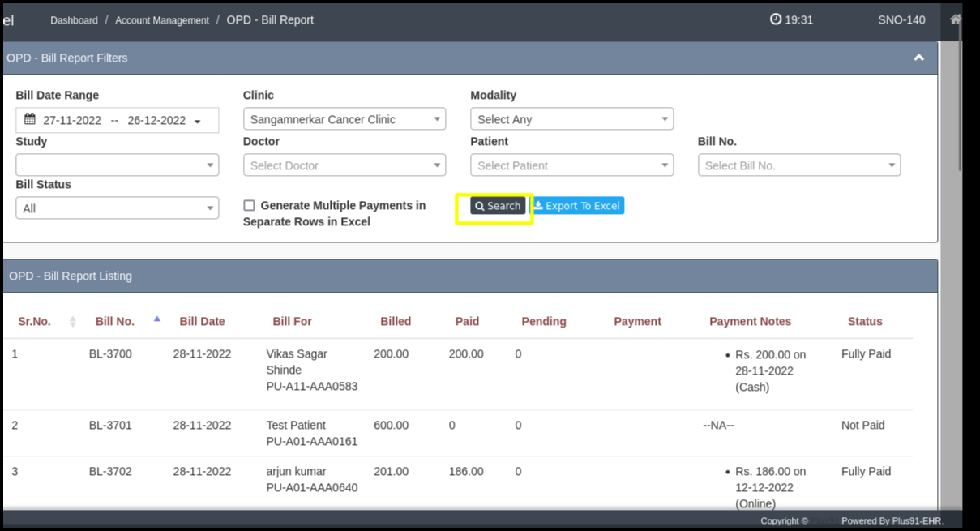
Task: Collapse filters using the chevron icon
Action: point(918,58)
